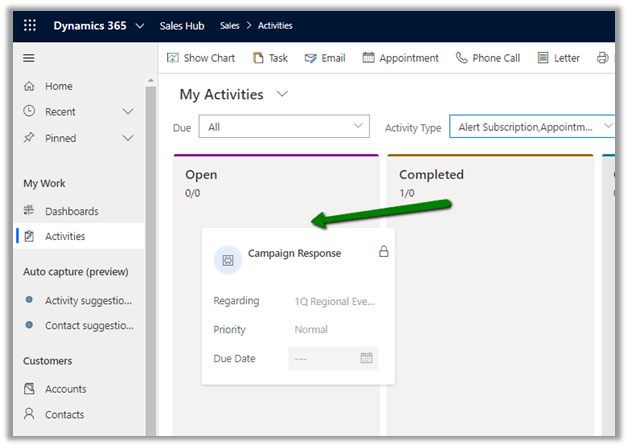
Task: Open the Dynamics 365 app launcher waffle
Action: (29, 25)
